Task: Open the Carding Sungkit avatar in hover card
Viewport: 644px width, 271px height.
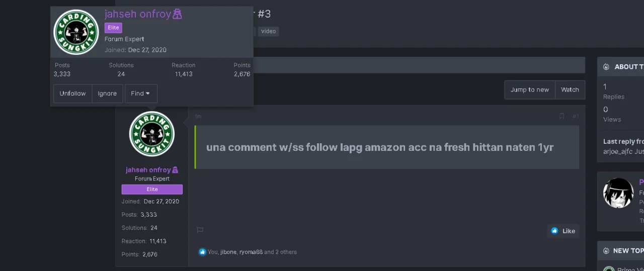Action: point(76,32)
